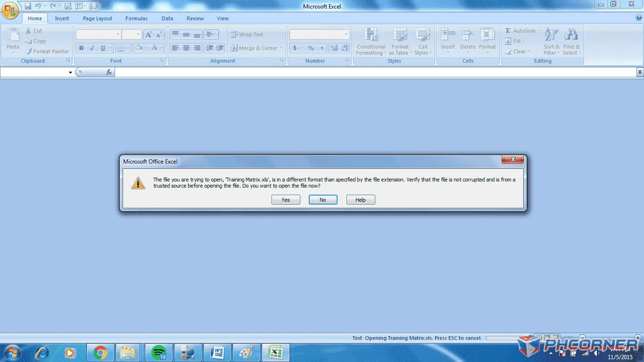This screenshot has width=644, height=362.
Task: Switch to the Formulas tab
Action: pos(136,18)
